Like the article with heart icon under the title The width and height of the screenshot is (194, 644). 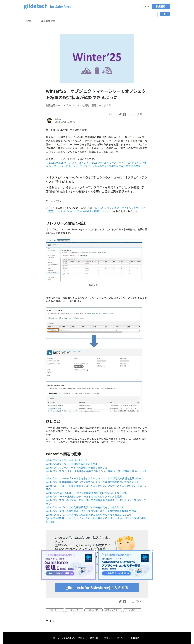pyautogui.click(x=137, y=114)
